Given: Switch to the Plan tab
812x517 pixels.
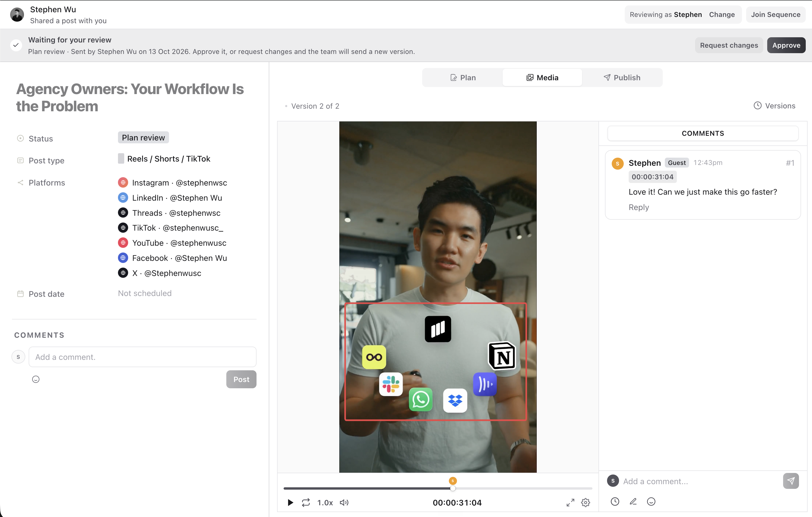Looking at the screenshot, I should point(463,78).
